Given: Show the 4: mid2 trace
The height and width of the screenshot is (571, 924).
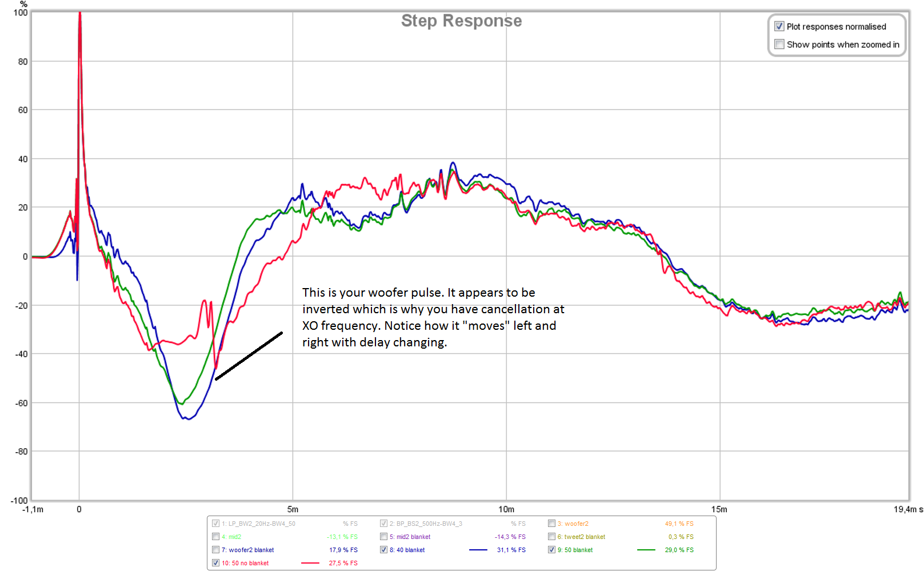Looking at the screenshot, I should (215, 536).
